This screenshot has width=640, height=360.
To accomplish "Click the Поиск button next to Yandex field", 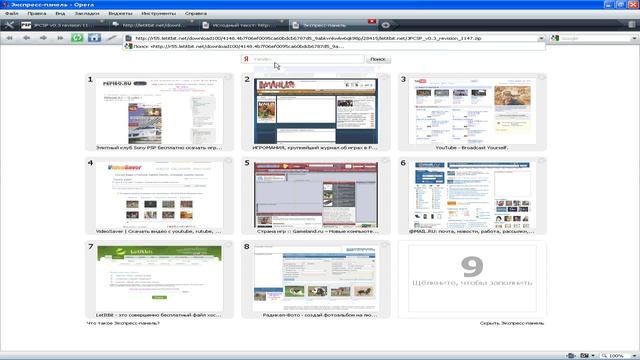I will (378, 59).
